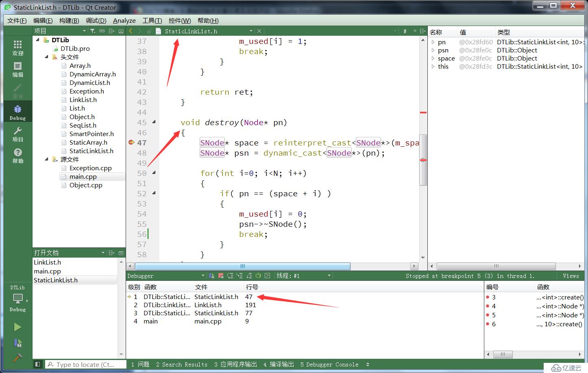Toggle operate-by-instruction icon in debugger
Viewport: 588px width, 373px height.
click(x=267, y=276)
